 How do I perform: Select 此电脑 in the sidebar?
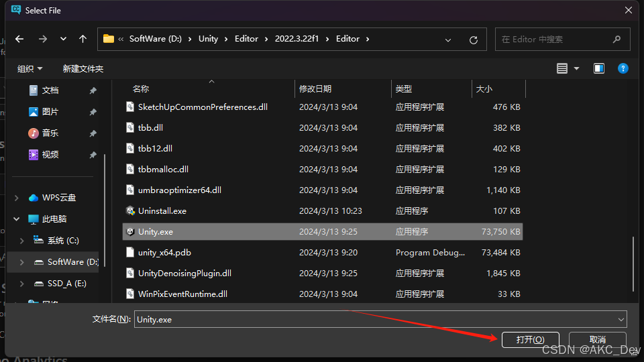(x=54, y=219)
